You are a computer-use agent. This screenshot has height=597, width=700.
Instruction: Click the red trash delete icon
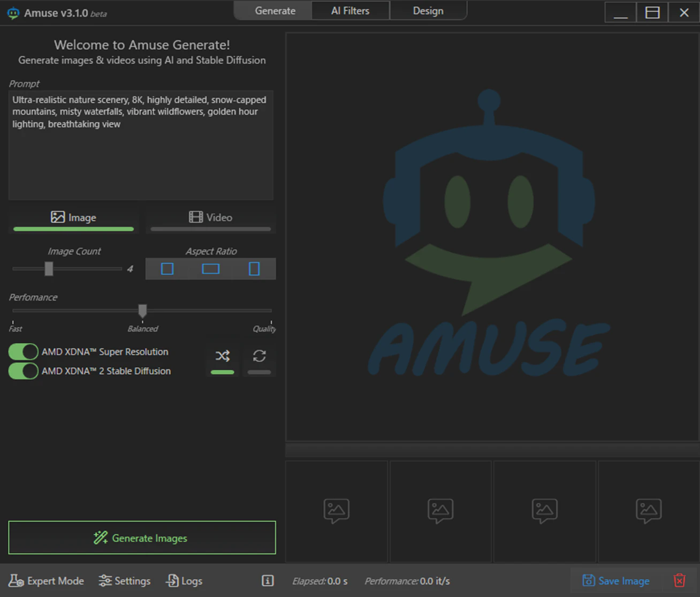point(680,581)
